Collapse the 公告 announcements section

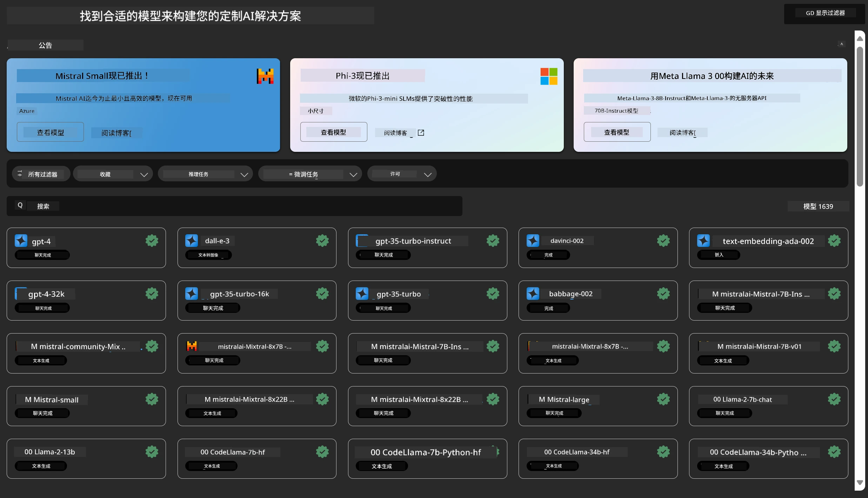[841, 44]
